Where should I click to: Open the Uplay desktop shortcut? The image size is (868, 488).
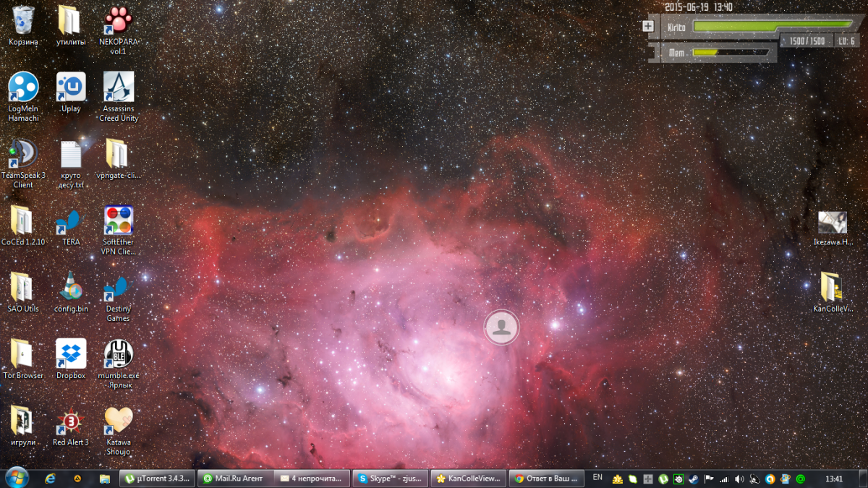(x=71, y=87)
